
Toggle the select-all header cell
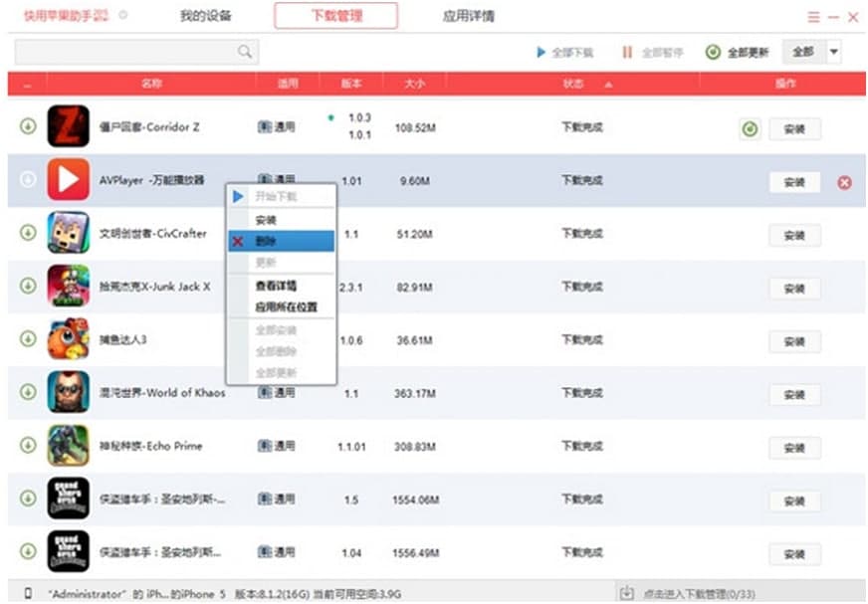pyautogui.click(x=27, y=85)
